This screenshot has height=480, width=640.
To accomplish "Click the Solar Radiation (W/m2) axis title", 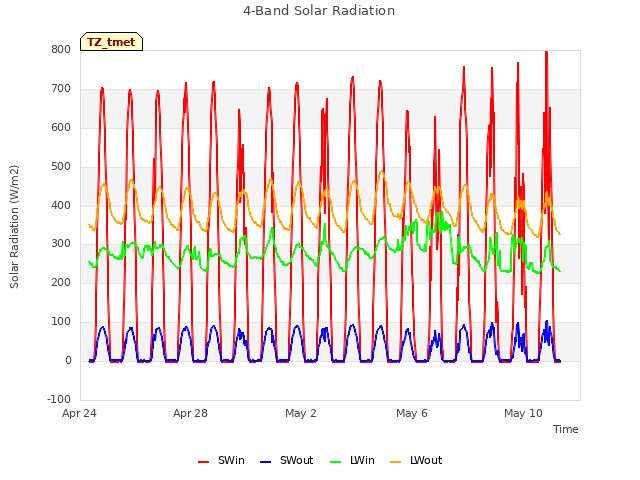I will pyautogui.click(x=14, y=227).
